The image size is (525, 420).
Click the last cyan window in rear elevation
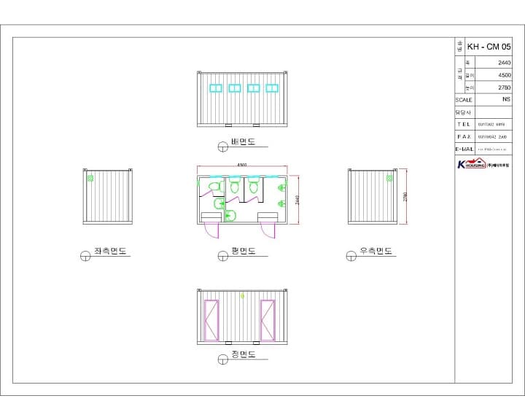pyautogui.click(x=272, y=88)
